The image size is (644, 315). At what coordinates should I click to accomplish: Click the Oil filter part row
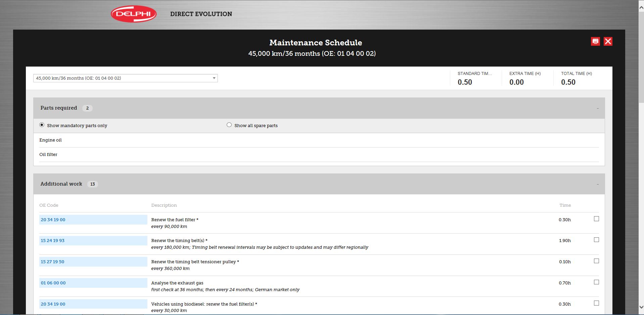pos(48,155)
